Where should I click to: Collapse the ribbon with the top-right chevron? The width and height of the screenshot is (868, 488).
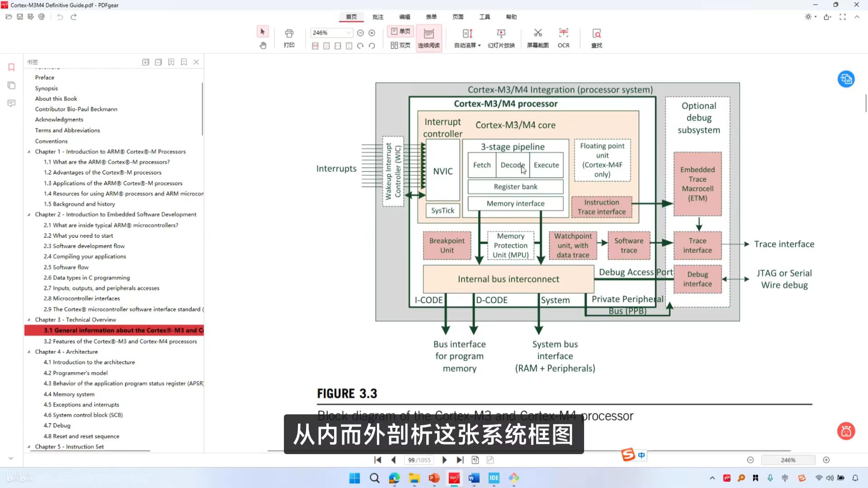coord(857,17)
